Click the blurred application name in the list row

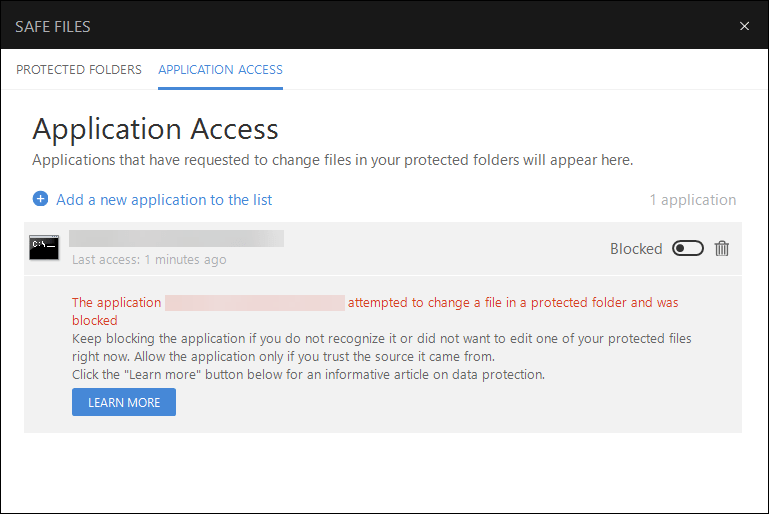(x=176, y=238)
